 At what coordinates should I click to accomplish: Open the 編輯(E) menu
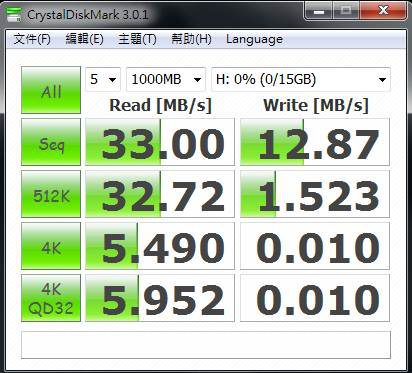pos(84,39)
